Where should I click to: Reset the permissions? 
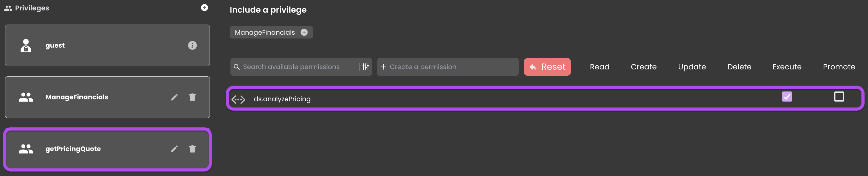[547, 67]
